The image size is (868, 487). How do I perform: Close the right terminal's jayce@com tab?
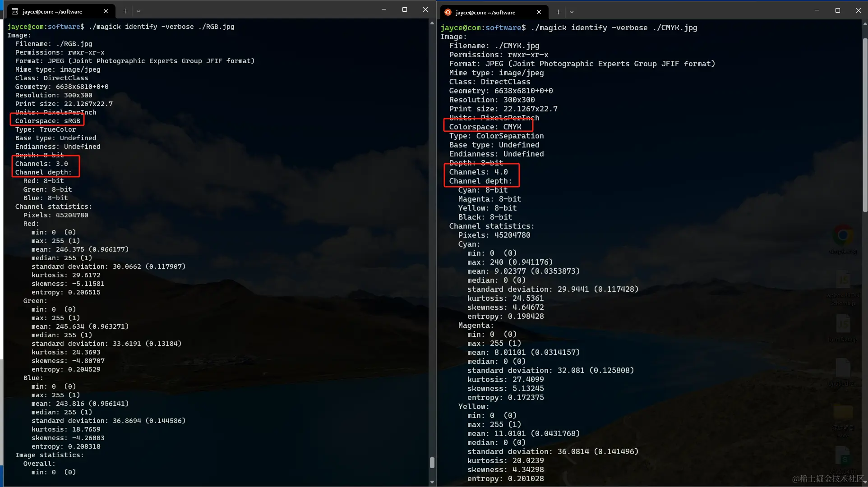pyautogui.click(x=539, y=12)
